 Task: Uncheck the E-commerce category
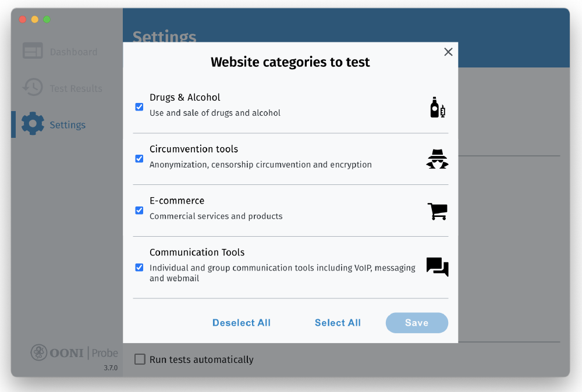point(139,211)
